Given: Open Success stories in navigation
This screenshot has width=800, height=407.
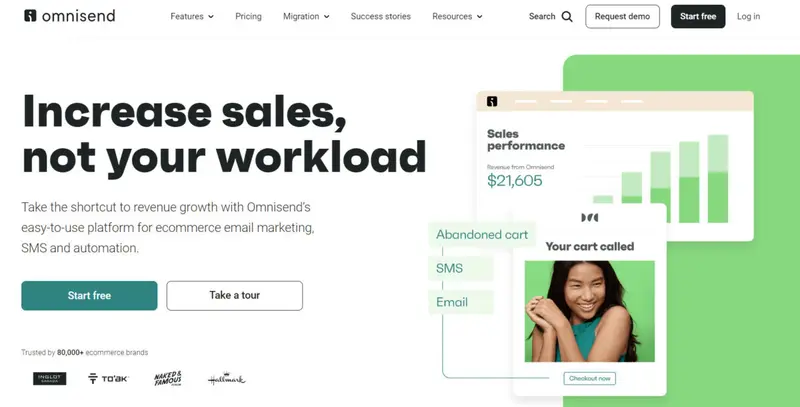Looking at the screenshot, I should (381, 16).
